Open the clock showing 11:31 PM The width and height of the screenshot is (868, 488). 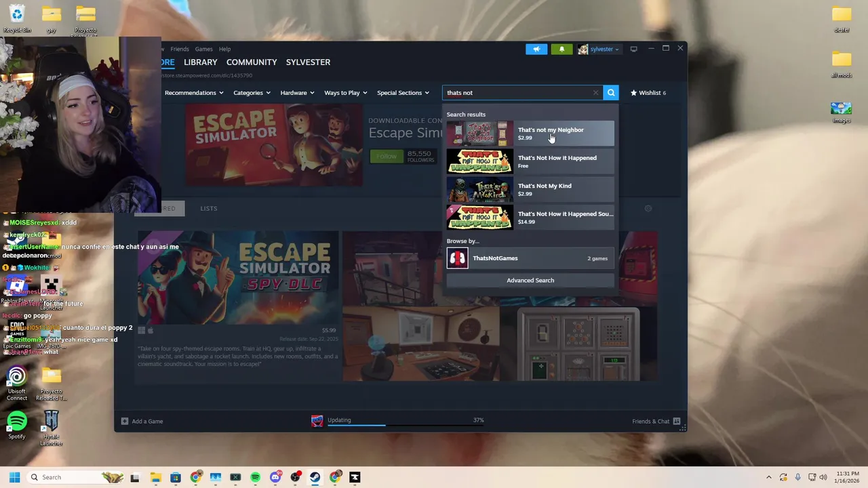[x=848, y=477]
